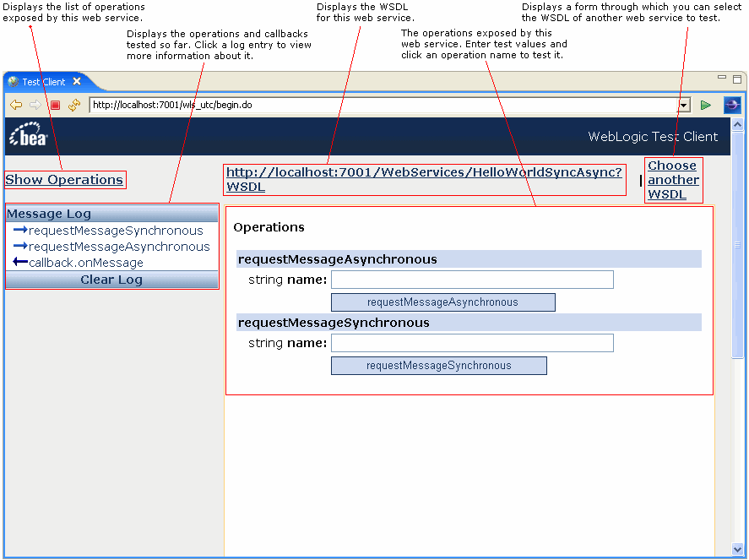This screenshot has width=749, height=560.
Task: Open the URL address dropdown
Action: [685, 105]
